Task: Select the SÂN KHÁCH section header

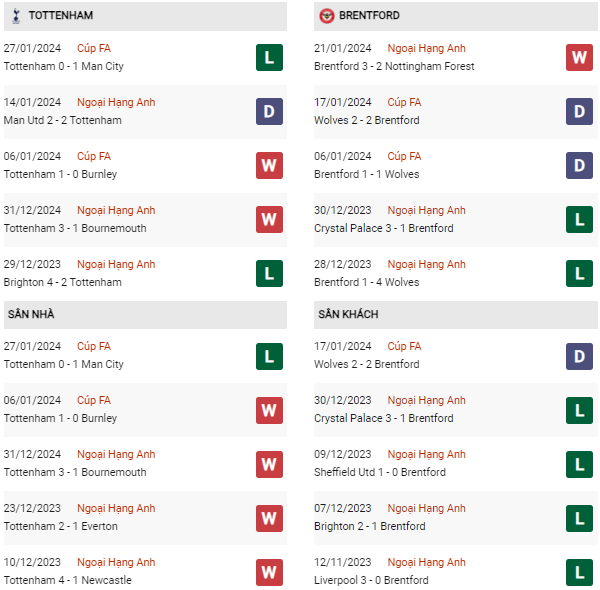Action: [x=348, y=314]
